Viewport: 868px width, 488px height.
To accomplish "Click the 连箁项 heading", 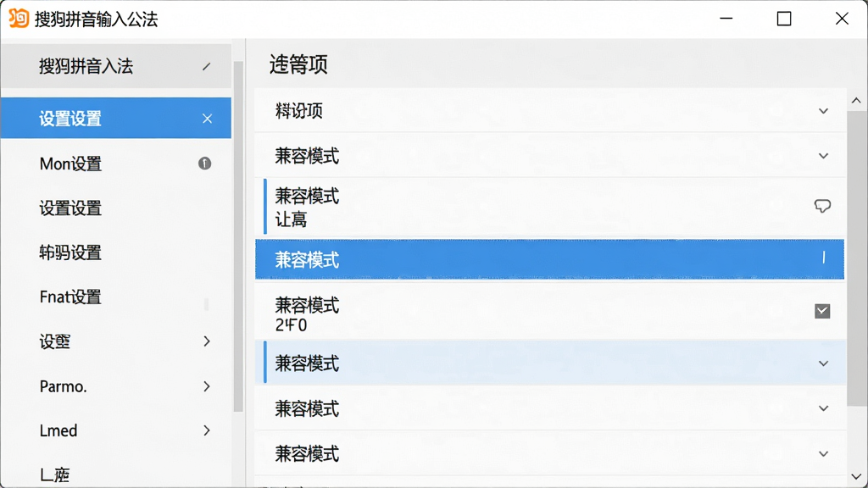I will 298,64.
